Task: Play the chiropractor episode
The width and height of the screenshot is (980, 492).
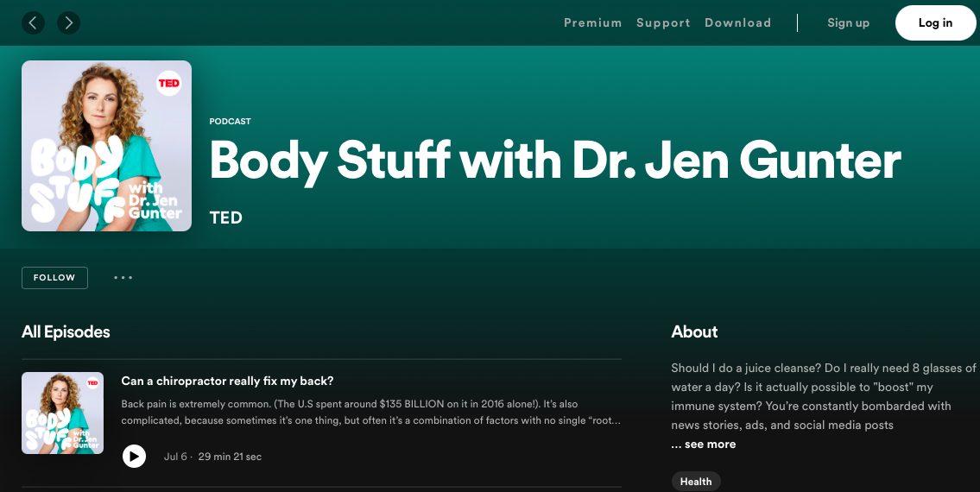Action: pyautogui.click(x=134, y=457)
